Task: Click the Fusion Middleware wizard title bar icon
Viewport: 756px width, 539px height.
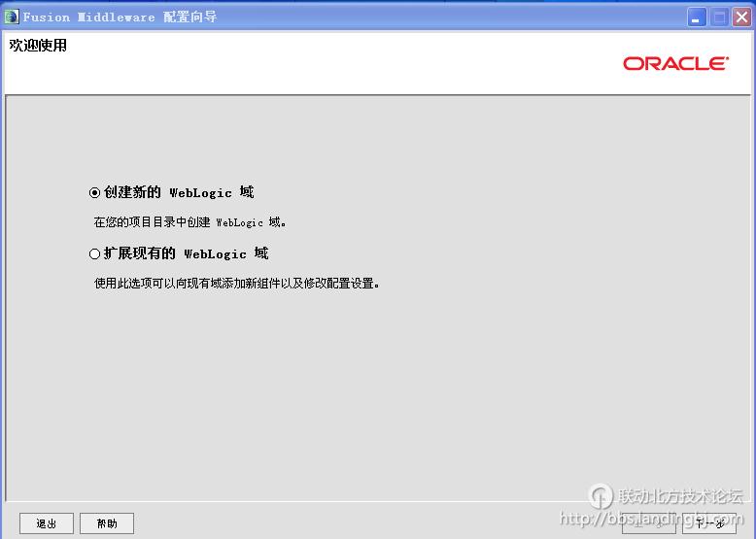Action: [11, 17]
